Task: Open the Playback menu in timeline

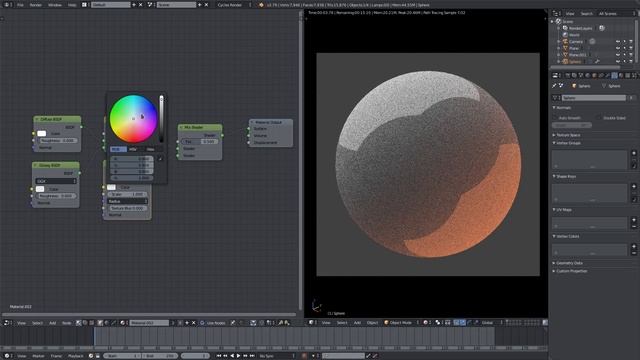Action: pos(76,356)
